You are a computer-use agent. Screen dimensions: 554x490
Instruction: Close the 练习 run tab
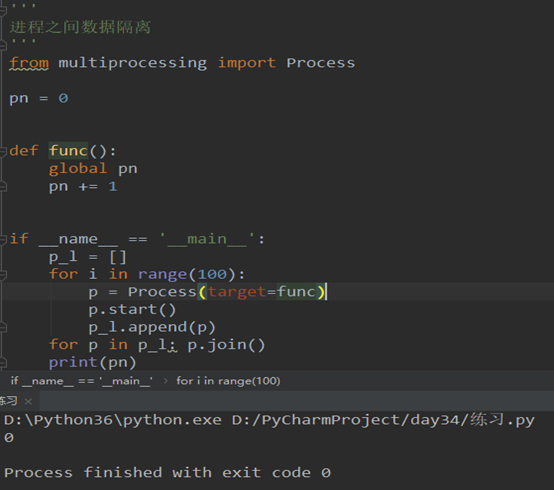tap(29, 401)
